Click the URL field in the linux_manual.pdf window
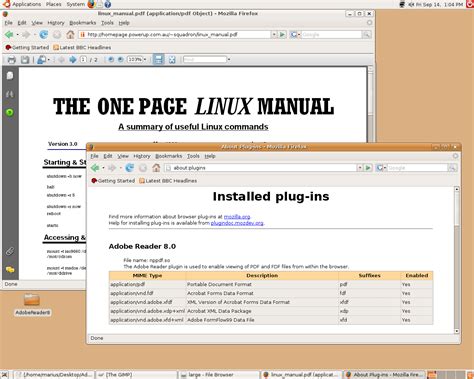The width and height of the screenshot is (474, 379). pos(175,34)
